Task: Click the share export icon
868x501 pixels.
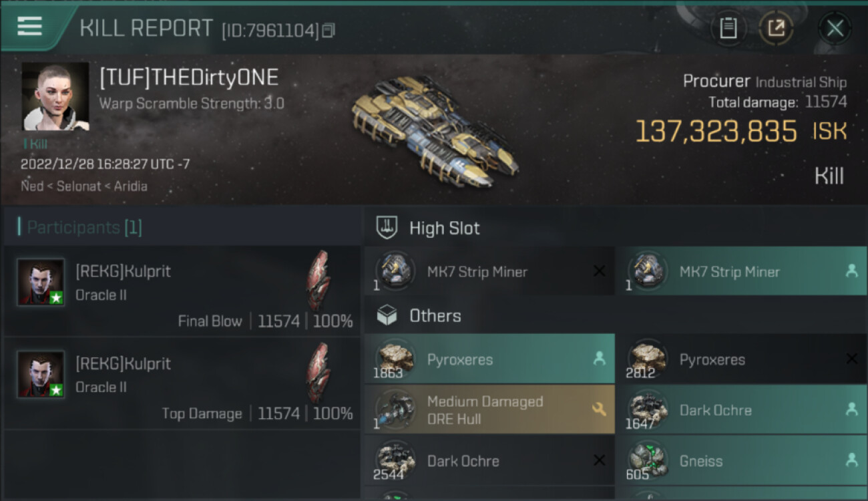Action: tap(776, 28)
